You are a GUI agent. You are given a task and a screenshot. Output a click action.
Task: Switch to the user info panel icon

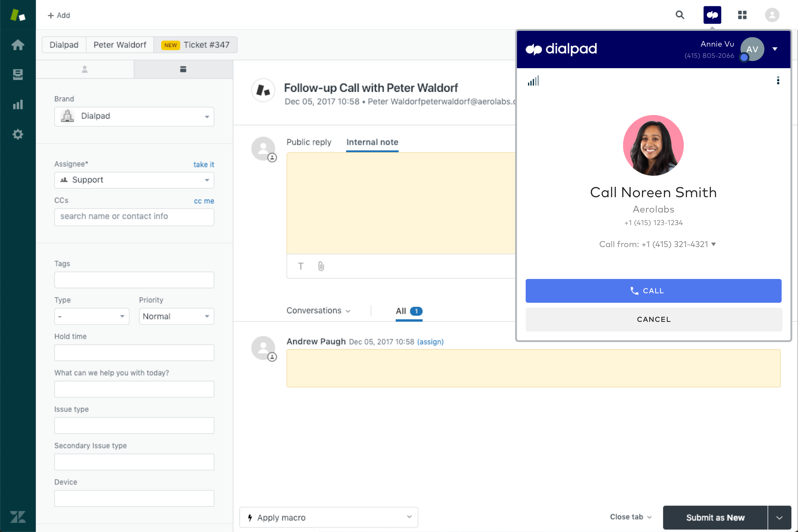coord(85,69)
